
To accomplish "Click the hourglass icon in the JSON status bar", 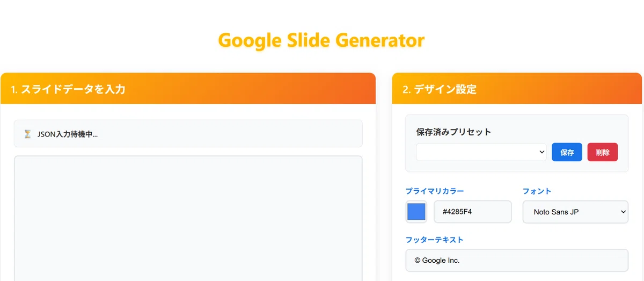I will click(x=27, y=134).
